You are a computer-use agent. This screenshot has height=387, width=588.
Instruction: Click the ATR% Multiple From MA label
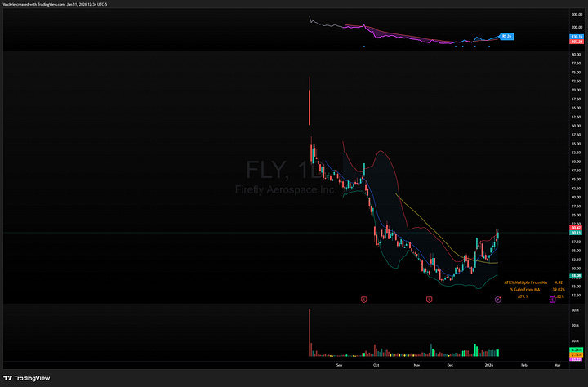click(x=525, y=282)
